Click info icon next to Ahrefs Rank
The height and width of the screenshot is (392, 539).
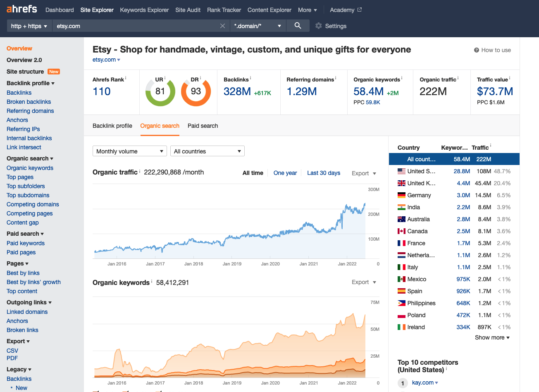pyautogui.click(x=126, y=78)
